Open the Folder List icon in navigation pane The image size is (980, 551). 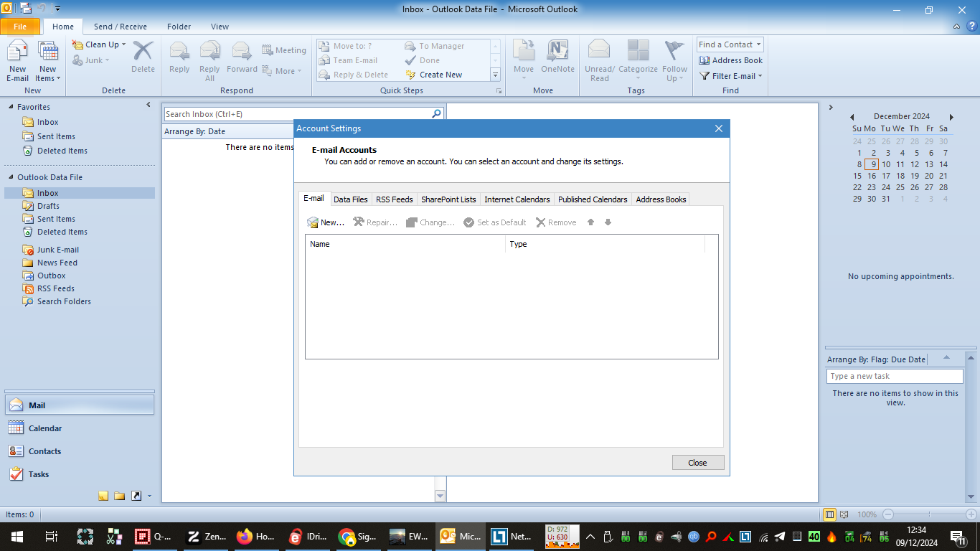[120, 496]
